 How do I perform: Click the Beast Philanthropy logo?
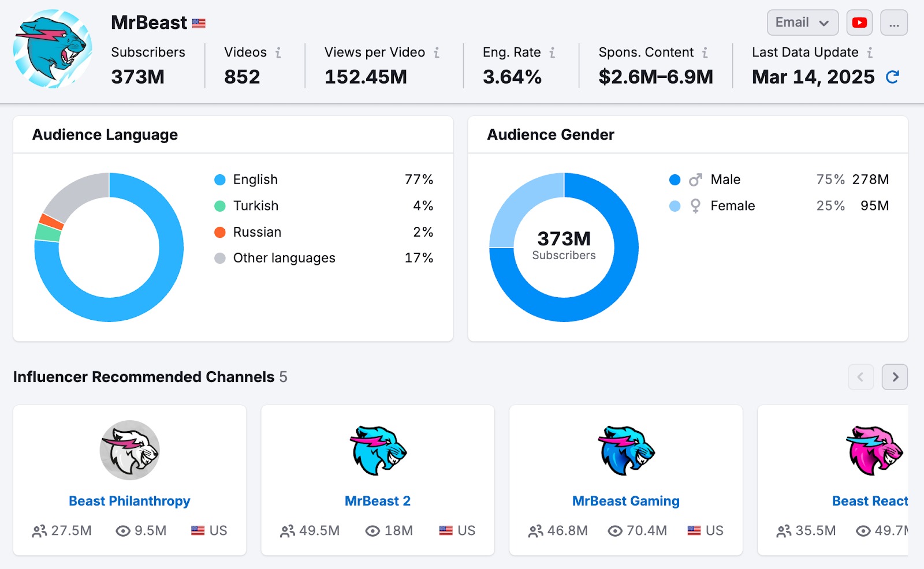point(130,450)
